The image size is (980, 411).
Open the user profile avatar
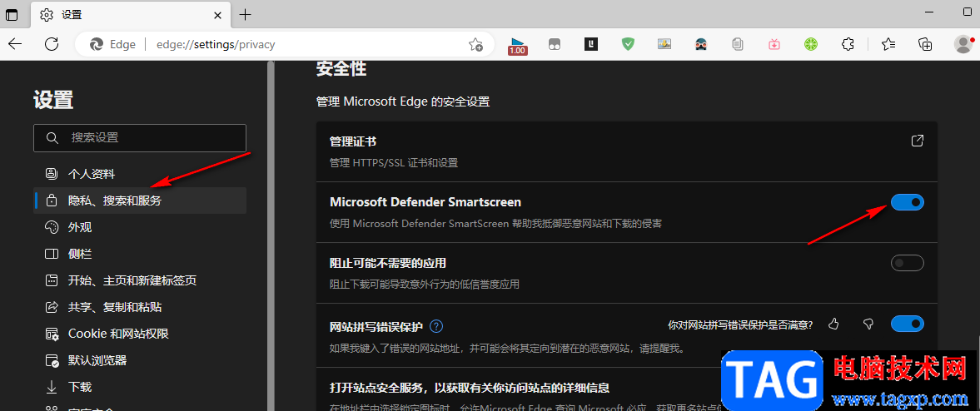963,44
